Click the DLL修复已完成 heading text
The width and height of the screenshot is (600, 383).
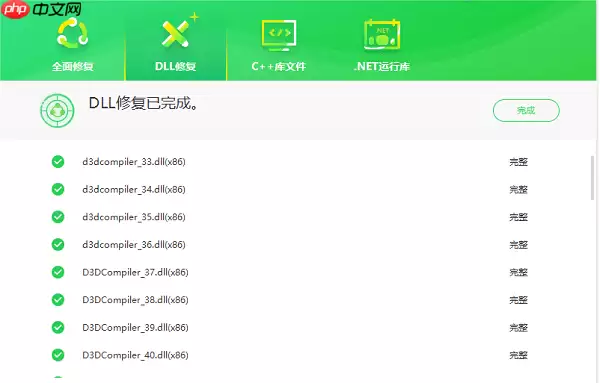pos(144,103)
